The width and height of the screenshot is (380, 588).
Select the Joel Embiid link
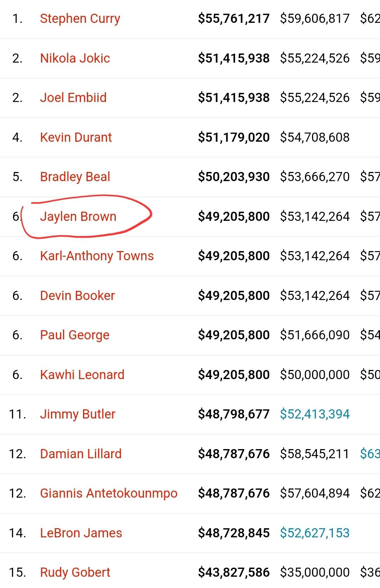(73, 97)
